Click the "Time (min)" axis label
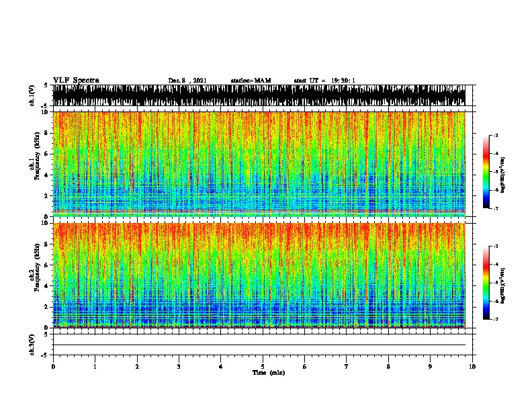532x411 pixels. click(x=269, y=373)
